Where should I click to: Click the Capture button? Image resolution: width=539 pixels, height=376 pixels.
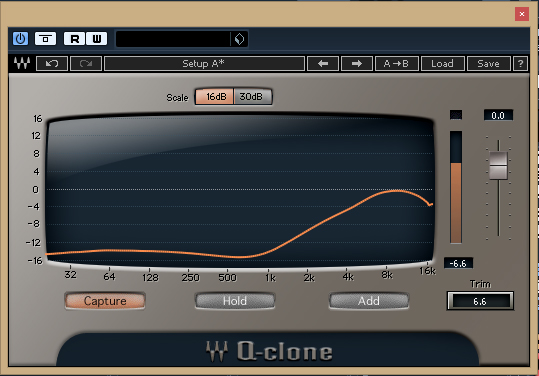[105, 301]
